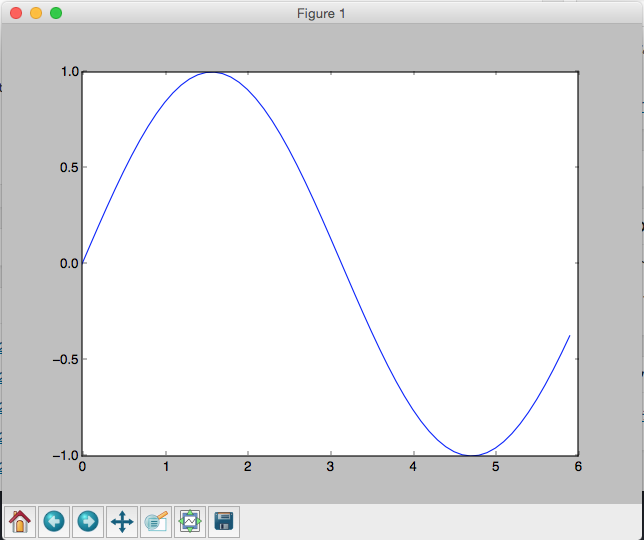Click the x-axis tick label 1
The width and height of the screenshot is (644, 540).
coord(165,466)
